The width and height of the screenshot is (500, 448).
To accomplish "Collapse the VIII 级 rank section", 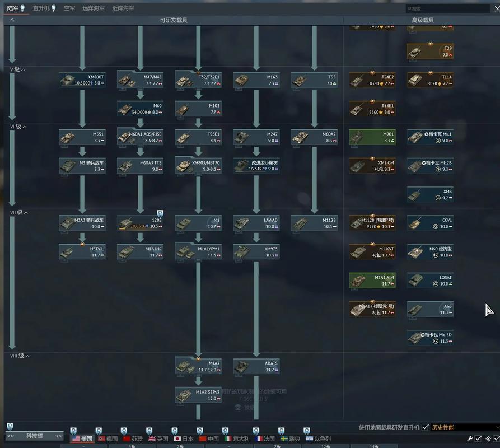I will (20, 356).
